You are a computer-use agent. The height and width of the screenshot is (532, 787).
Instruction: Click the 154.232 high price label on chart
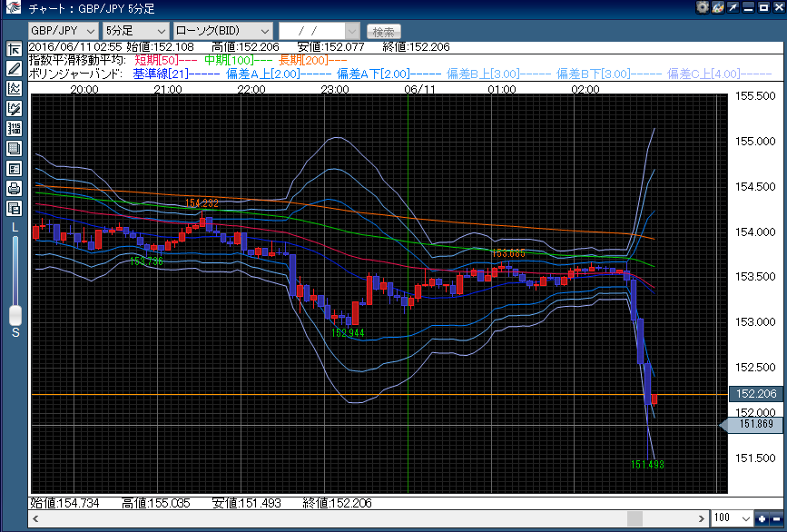pyautogui.click(x=202, y=203)
